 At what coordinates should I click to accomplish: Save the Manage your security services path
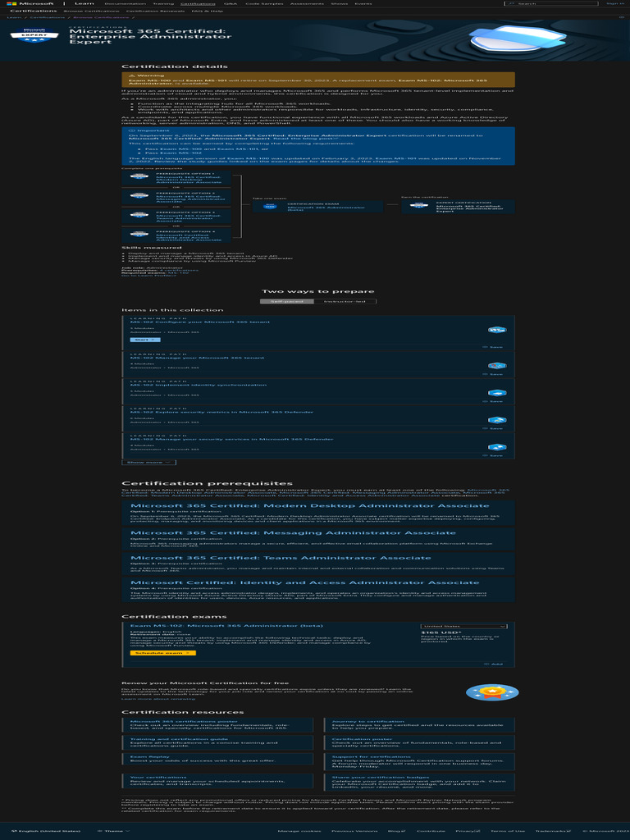pyautogui.click(x=493, y=455)
